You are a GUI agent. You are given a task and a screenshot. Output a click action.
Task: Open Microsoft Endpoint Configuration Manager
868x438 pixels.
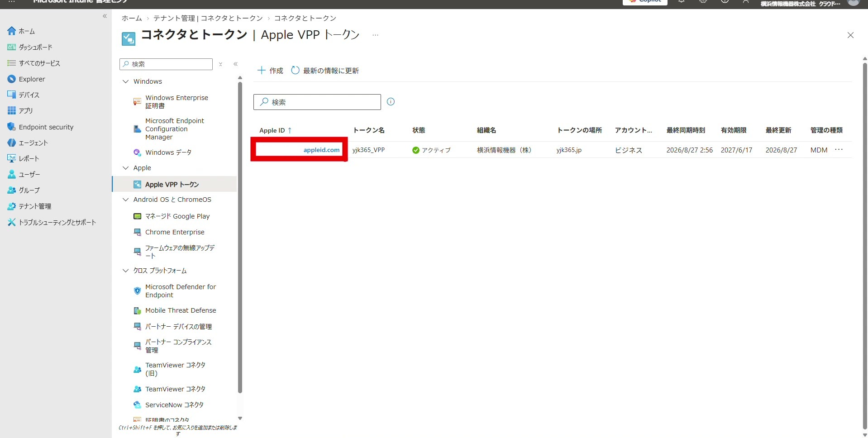(174, 129)
